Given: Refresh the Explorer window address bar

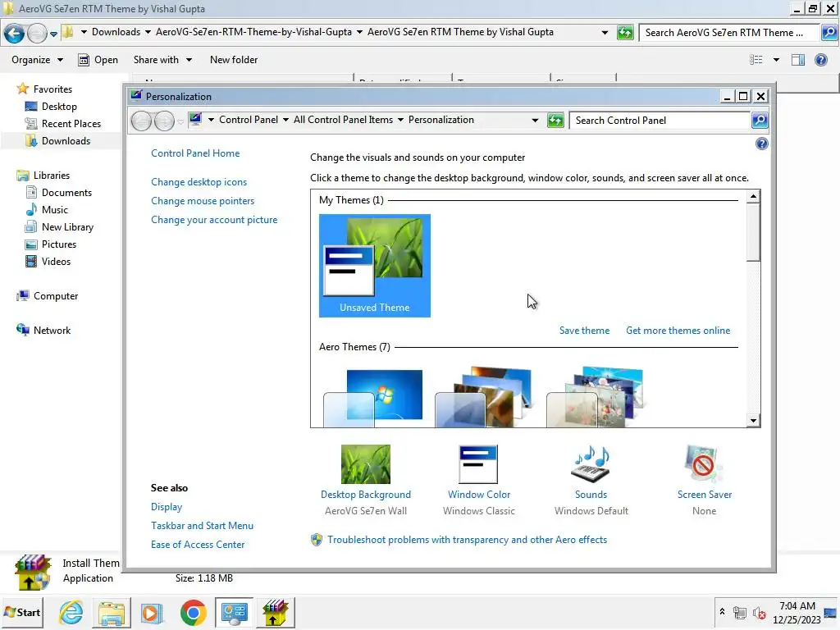Looking at the screenshot, I should point(625,33).
